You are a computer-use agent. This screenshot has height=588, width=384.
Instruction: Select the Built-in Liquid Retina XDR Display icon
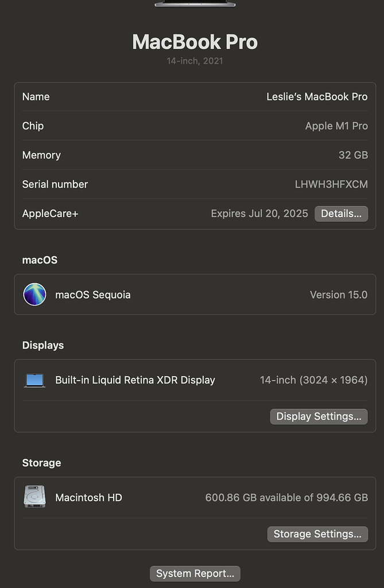[x=34, y=380]
